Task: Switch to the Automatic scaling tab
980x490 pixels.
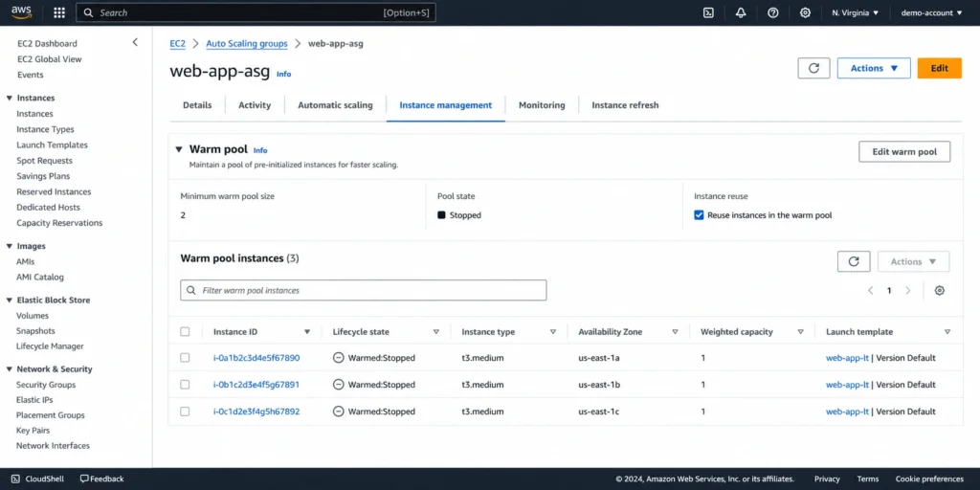Action: (x=335, y=105)
